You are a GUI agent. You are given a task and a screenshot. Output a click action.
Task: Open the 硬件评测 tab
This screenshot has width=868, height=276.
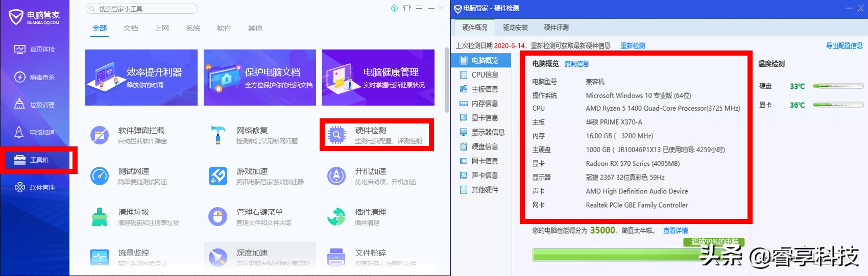557,28
